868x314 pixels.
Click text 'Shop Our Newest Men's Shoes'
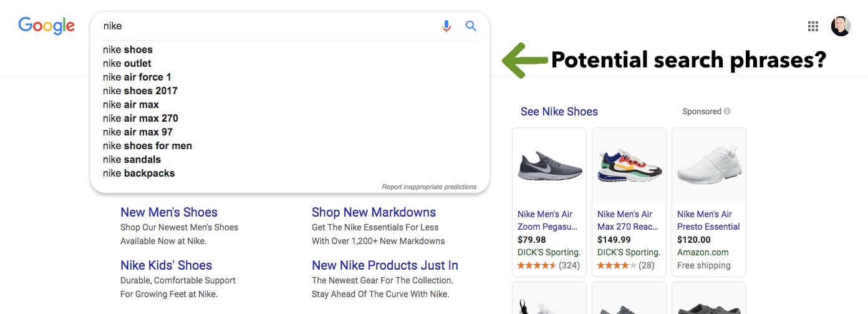[180, 227]
